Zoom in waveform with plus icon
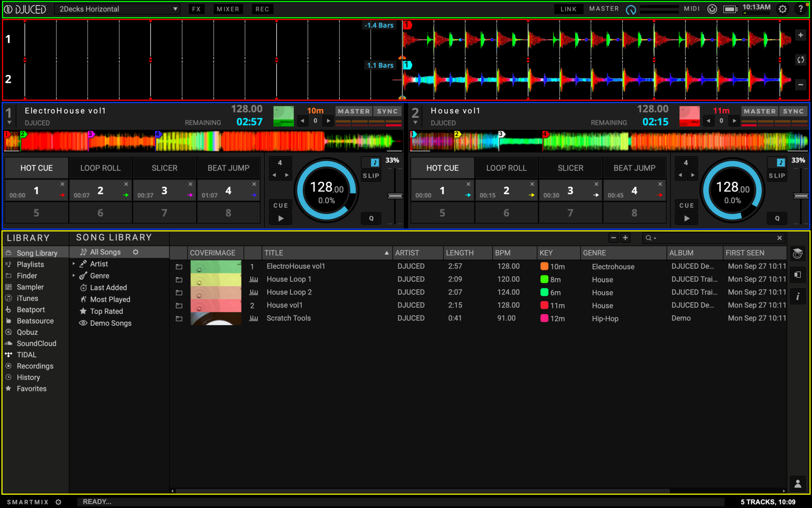The width and height of the screenshot is (812, 508). [x=801, y=35]
